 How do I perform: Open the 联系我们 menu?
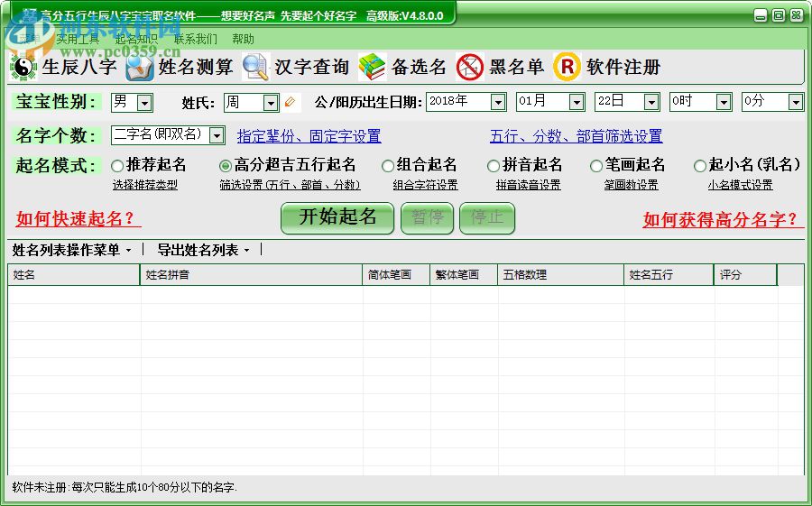pos(196,40)
